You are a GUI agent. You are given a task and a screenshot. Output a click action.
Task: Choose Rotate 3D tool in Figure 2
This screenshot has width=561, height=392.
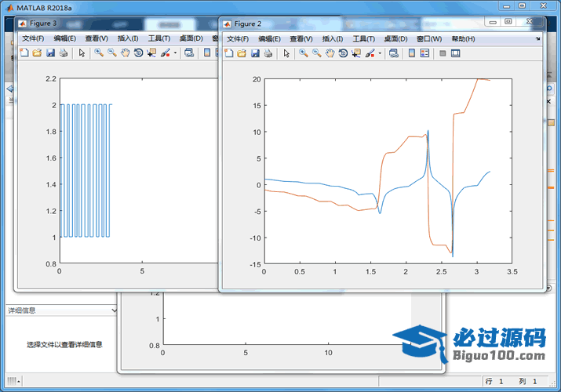click(343, 53)
